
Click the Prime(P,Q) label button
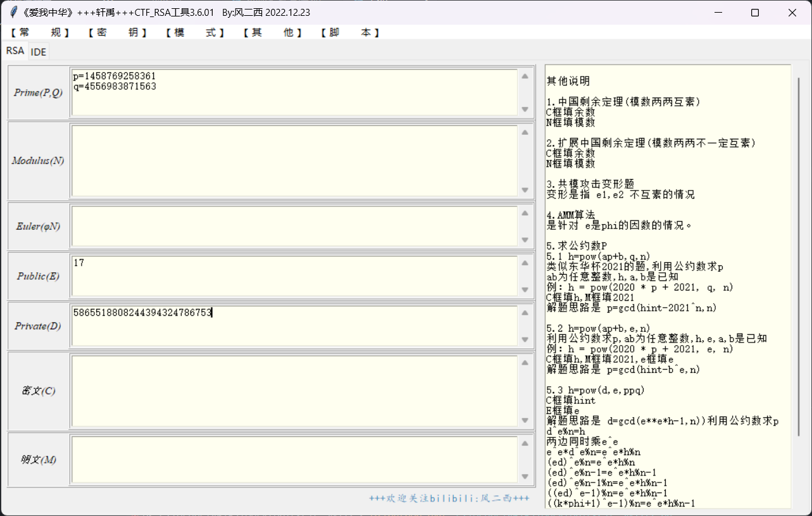pyautogui.click(x=38, y=92)
